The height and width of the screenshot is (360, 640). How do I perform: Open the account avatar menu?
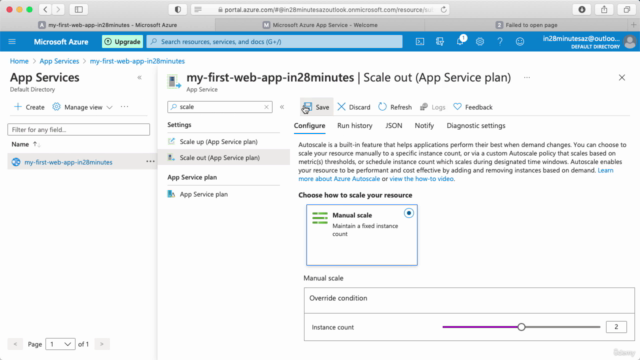coord(630,42)
